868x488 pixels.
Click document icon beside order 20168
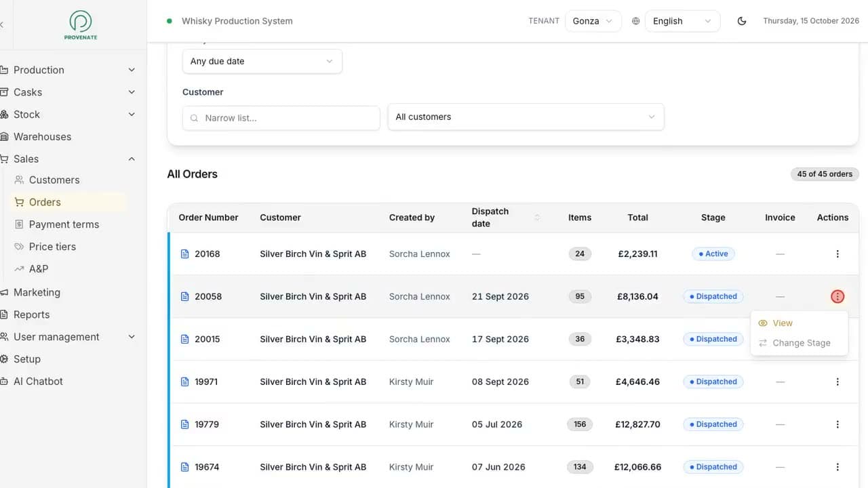184,254
